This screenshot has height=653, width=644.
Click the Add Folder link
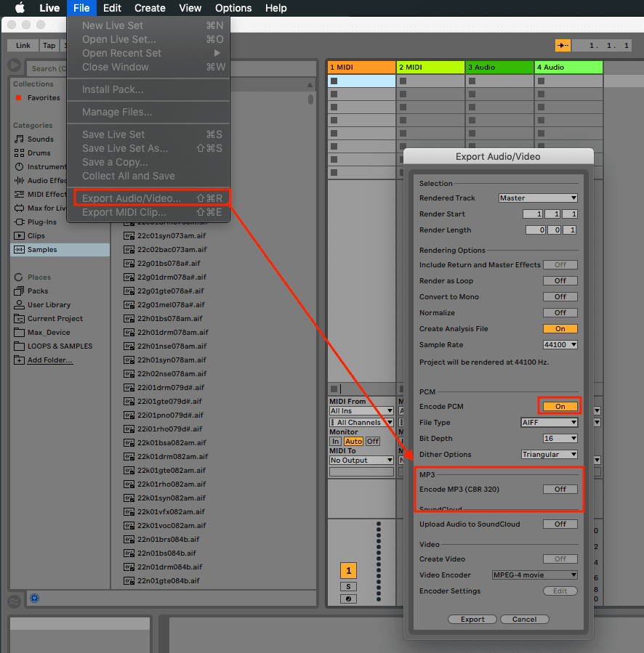pos(49,360)
